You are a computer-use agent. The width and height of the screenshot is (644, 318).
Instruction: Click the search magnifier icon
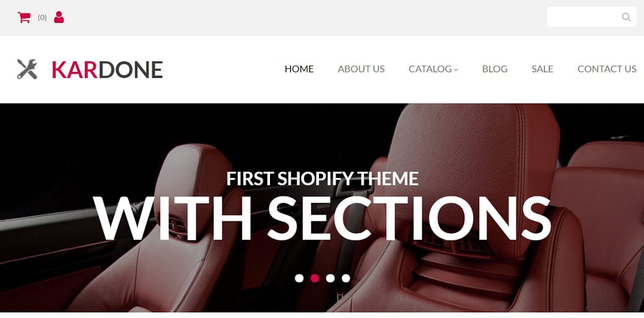coord(626,17)
